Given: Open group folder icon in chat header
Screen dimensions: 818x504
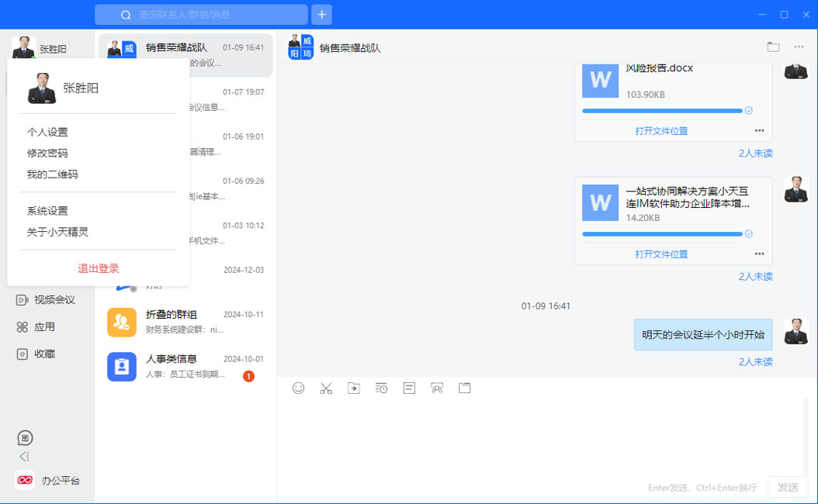Looking at the screenshot, I should point(773,47).
